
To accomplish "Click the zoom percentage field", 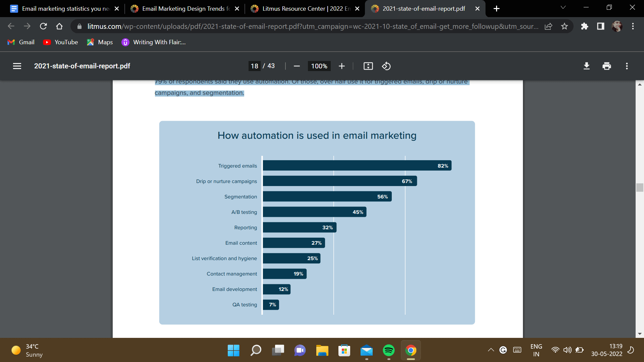I will point(319,66).
